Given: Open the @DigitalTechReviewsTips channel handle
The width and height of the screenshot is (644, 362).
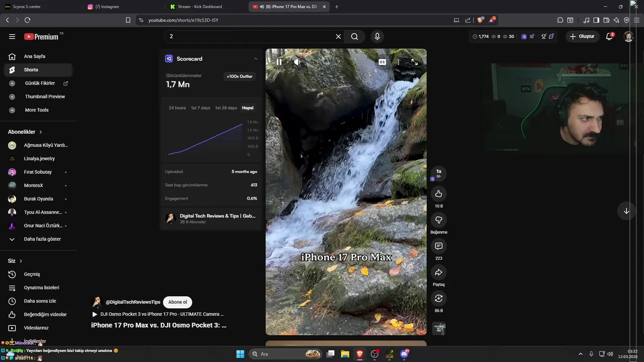Looking at the screenshot, I should coord(133,302).
